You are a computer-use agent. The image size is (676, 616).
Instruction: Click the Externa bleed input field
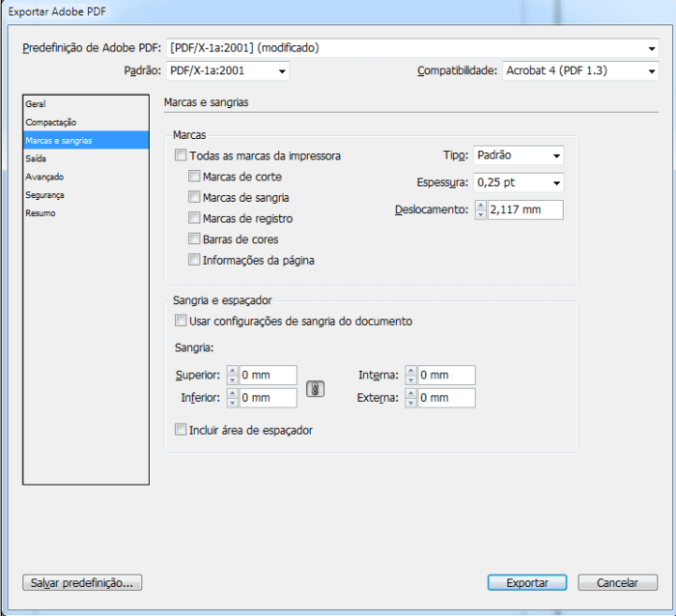pyautogui.click(x=446, y=398)
